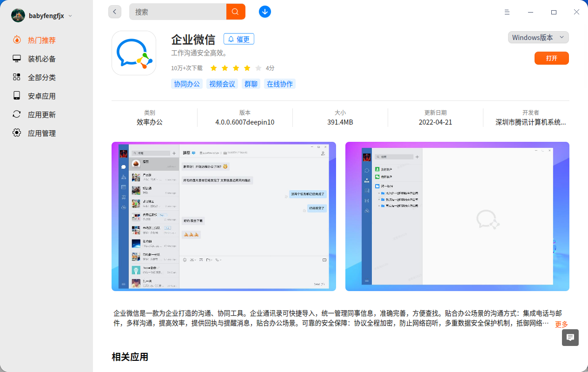Click the category value 效率办公
The image size is (588, 372).
point(150,122)
